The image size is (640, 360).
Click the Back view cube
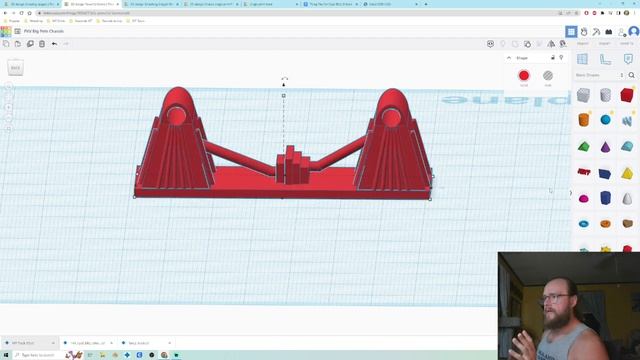tap(16, 67)
